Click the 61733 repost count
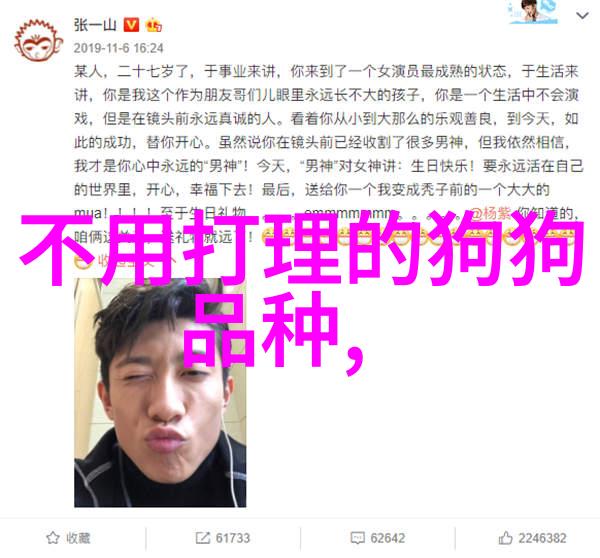Viewport: 600px width, 558px height. coord(233,538)
